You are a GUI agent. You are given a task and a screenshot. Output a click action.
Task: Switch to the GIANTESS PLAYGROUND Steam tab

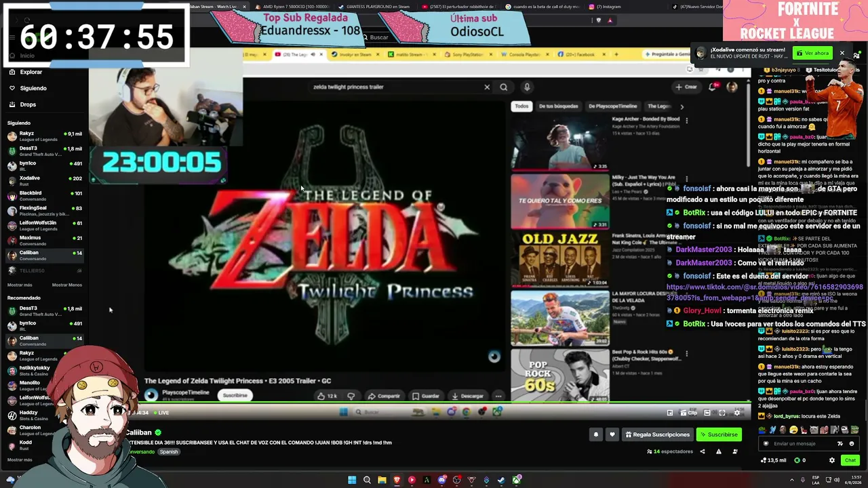(374, 7)
